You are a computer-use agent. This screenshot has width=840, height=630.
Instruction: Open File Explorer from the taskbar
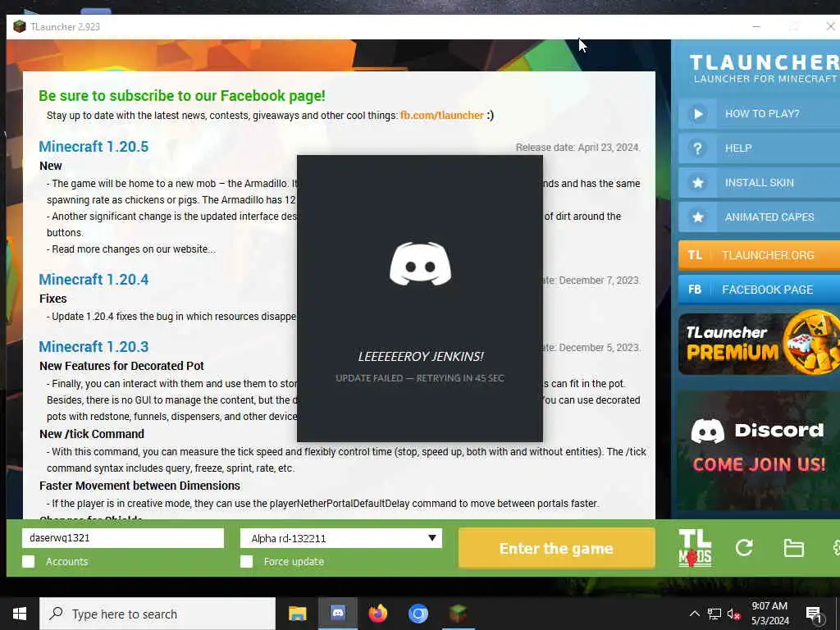tap(297, 614)
